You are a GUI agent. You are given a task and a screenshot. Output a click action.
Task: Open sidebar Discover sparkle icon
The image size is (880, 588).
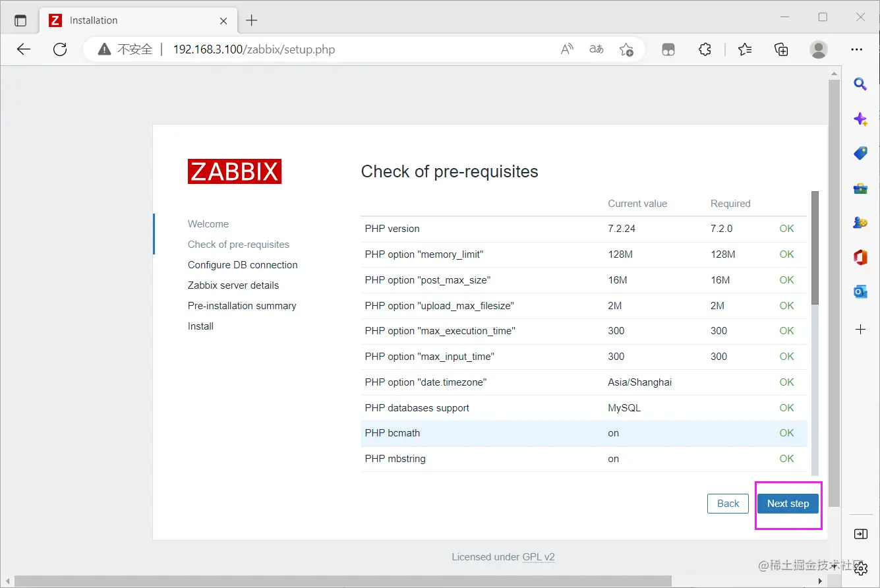860,119
